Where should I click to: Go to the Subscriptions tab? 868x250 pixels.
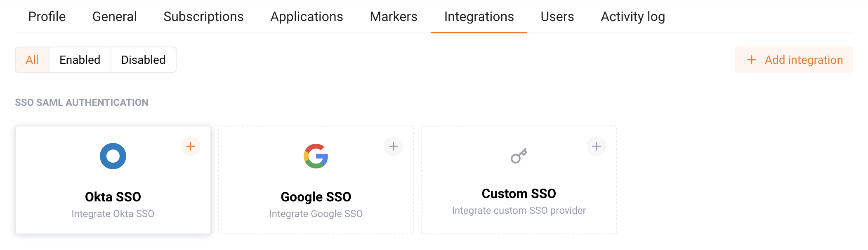(x=203, y=16)
